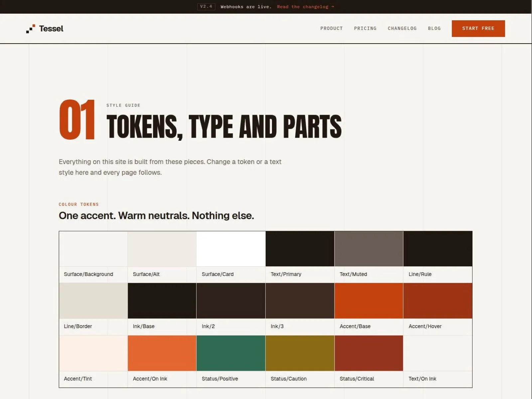
Task: Select the Ink/2 swatch
Action: [x=231, y=301]
